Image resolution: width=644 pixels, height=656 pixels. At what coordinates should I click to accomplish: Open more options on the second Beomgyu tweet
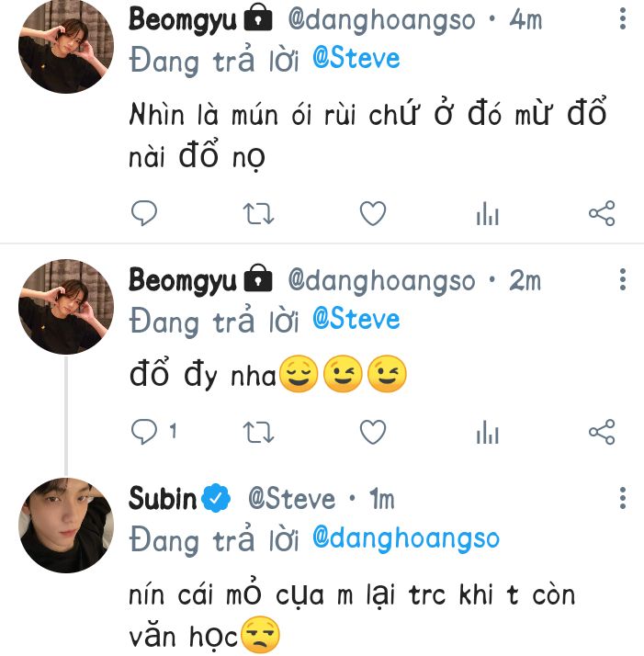point(623,279)
